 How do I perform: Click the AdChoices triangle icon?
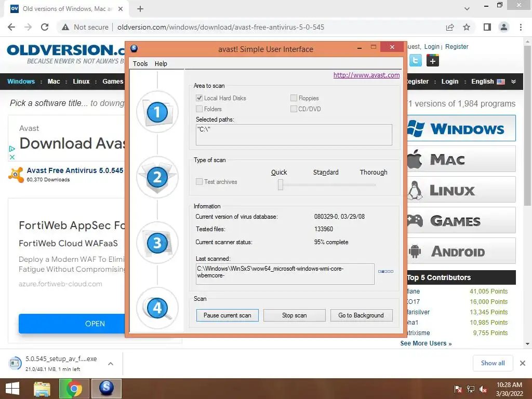12,149
